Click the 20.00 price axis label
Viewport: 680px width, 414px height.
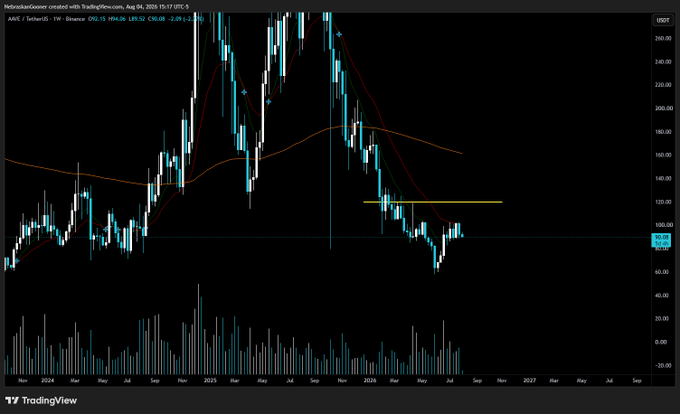(x=662, y=319)
